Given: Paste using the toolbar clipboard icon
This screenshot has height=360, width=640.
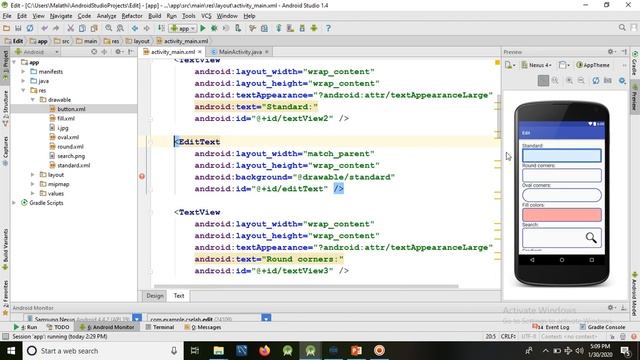Looking at the screenshot, I should [94, 28].
